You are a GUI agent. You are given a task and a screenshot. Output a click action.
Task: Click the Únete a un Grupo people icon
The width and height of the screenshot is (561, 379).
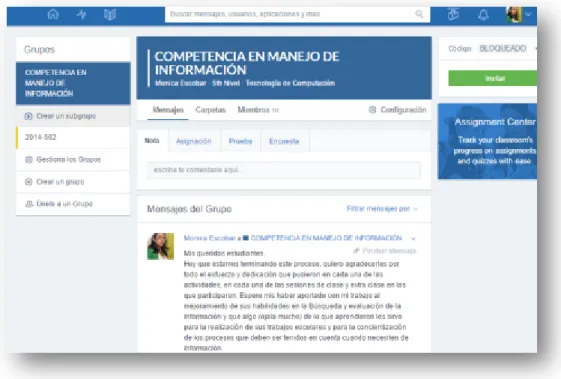29,204
